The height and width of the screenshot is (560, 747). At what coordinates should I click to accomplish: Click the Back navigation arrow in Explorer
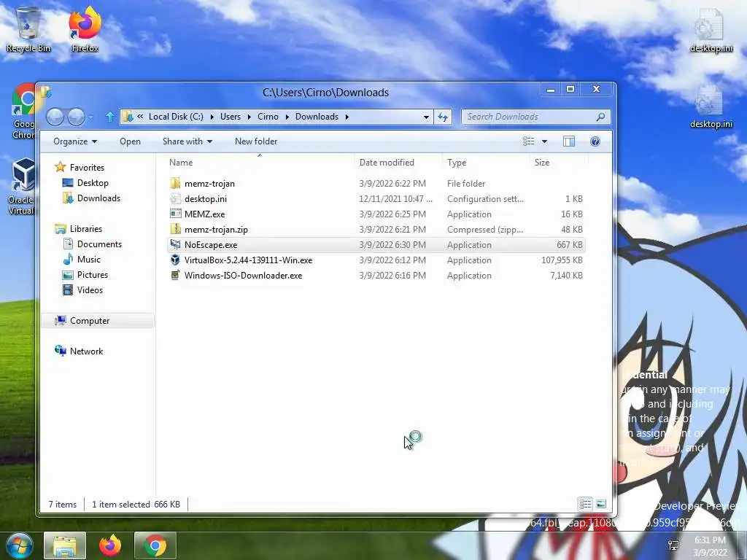(55, 117)
